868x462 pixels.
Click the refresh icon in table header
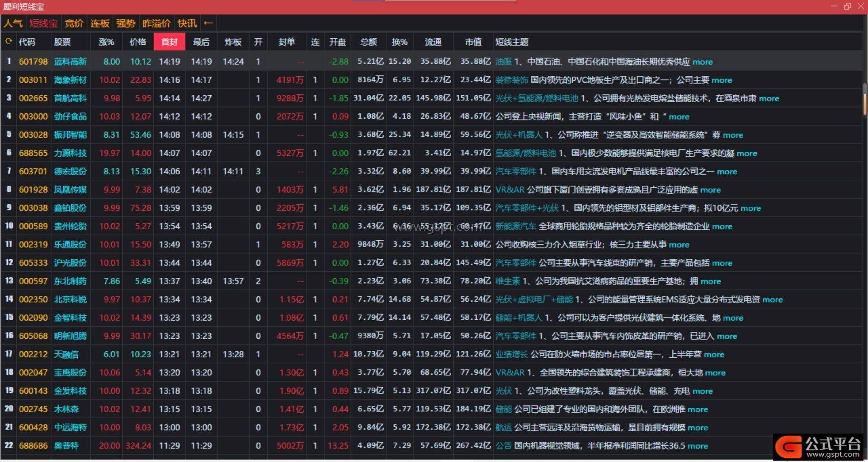(9, 42)
